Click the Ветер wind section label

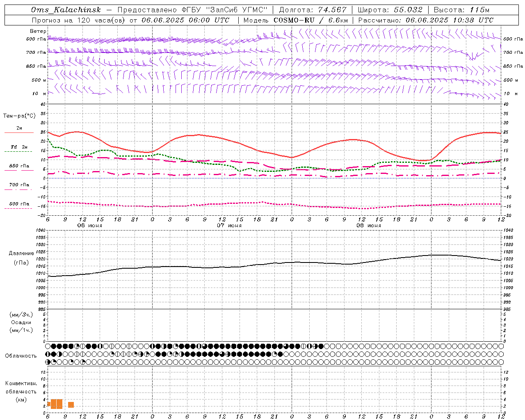[38, 31]
